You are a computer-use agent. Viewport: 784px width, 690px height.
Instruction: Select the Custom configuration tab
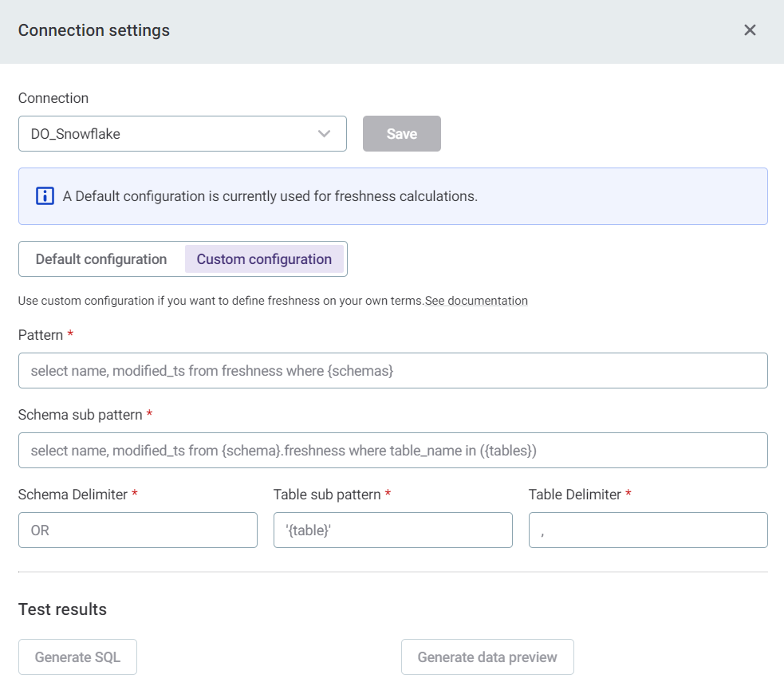(x=264, y=259)
